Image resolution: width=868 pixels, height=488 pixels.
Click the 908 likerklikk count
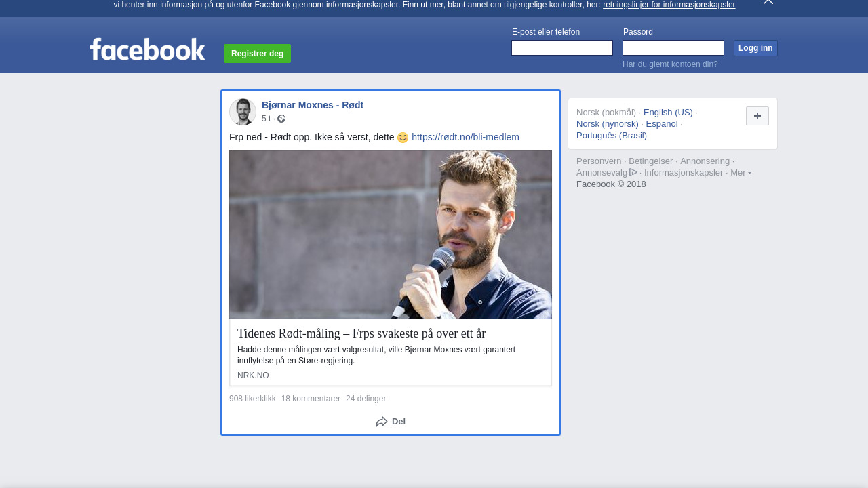pyautogui.click(x=252, y=399)
